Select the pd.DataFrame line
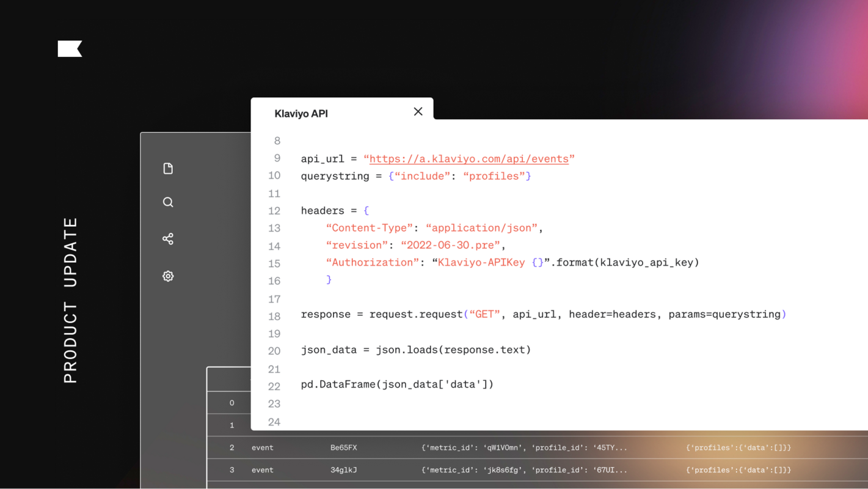868x489 pixels. 396,384
